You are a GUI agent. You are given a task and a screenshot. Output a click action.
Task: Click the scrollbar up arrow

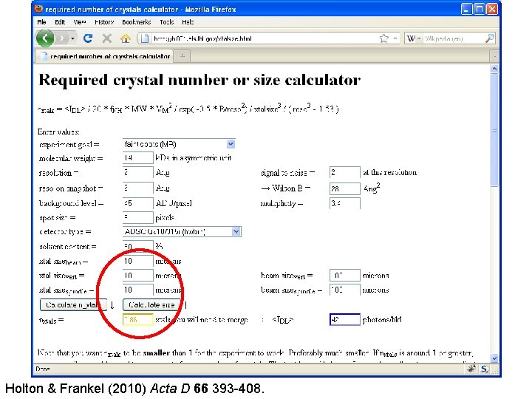point(494,69)
